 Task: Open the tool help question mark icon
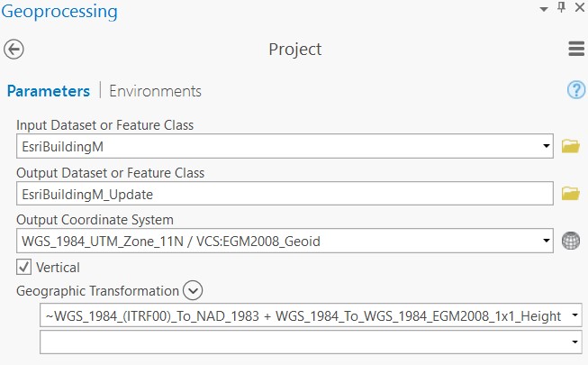point(576,90)
